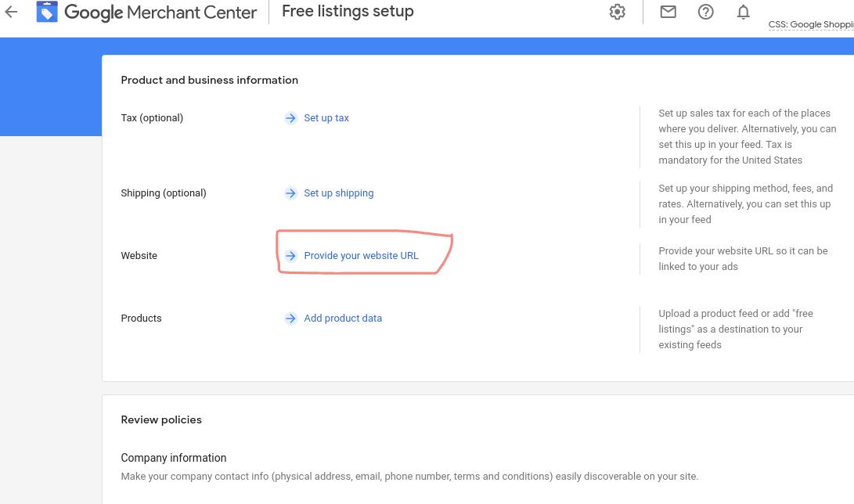Click the arrow icon beside Set up shipping
The height and width of the screenshot is (504, 854).
(290, 193)
